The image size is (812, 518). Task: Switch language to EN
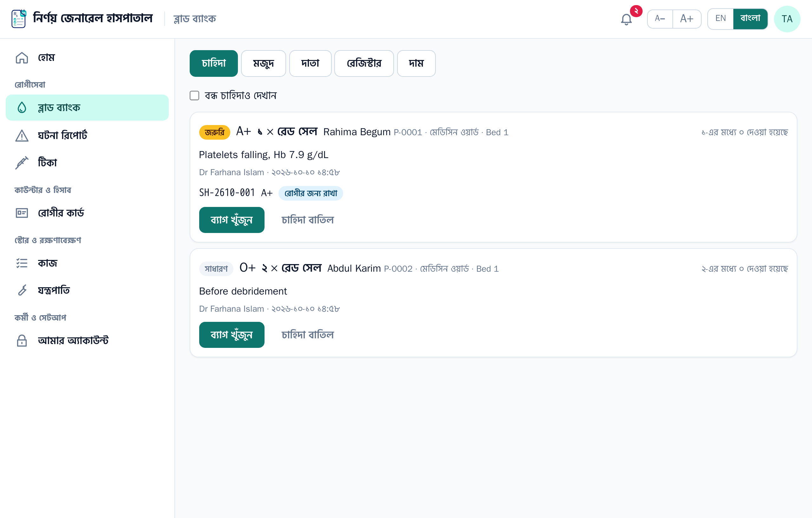point(720,18)
